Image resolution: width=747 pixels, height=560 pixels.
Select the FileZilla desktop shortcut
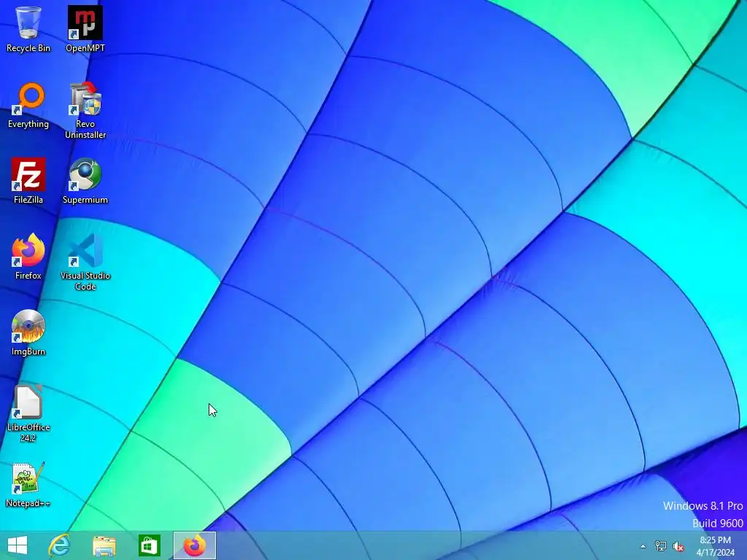click(28, 181)
